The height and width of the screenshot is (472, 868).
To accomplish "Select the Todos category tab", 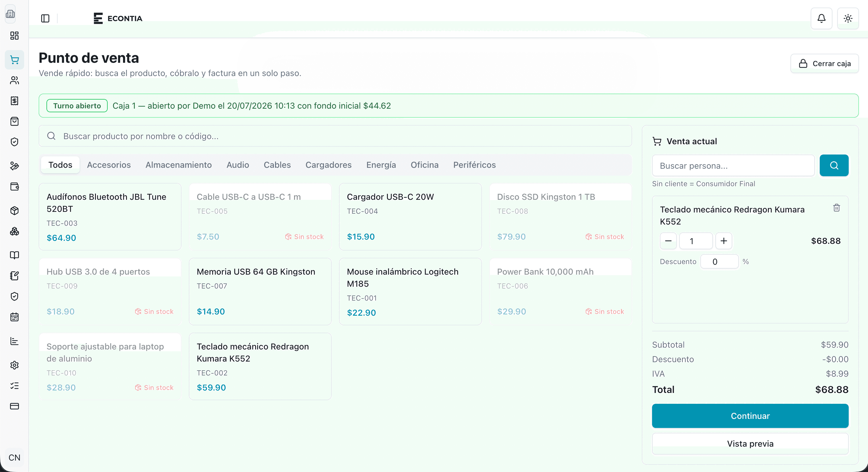I will [60, 165].
